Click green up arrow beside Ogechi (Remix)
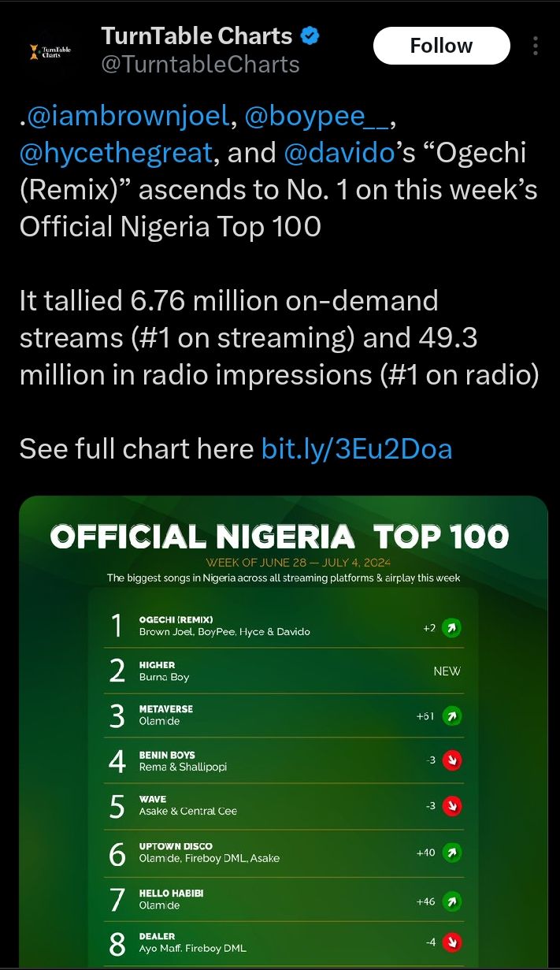 (451, 628)
